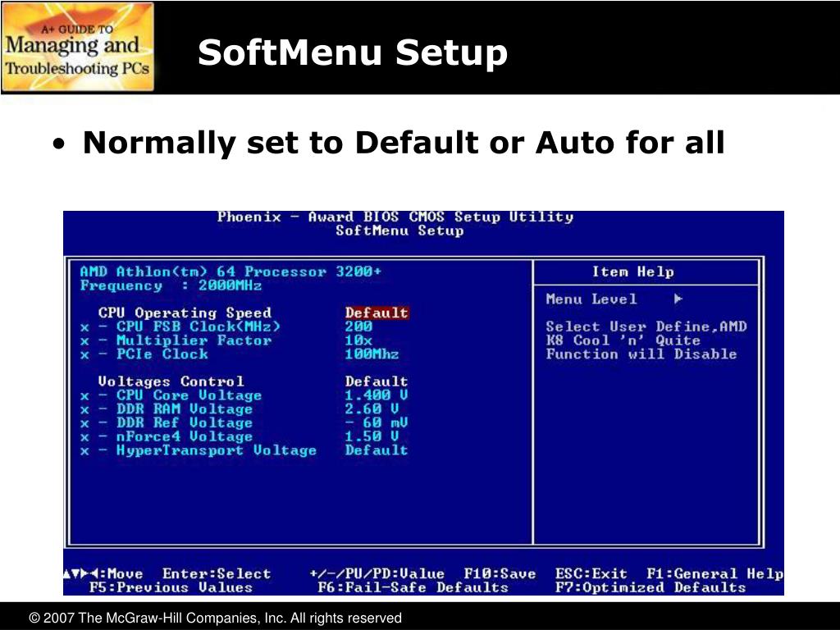Click the Default value for HyperTransport Voltage
Screen dimensions: 840x630
(377, 450)
